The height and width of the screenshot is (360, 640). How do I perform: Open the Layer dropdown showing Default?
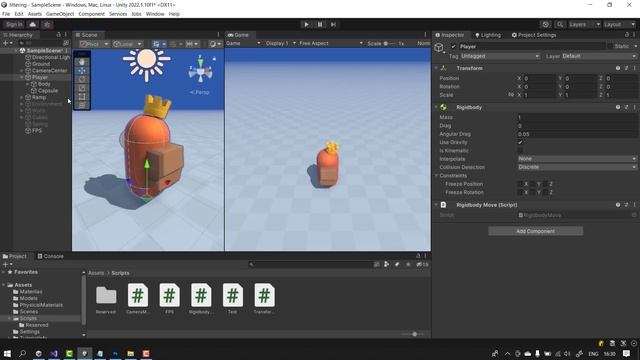[x=599, y=56]
